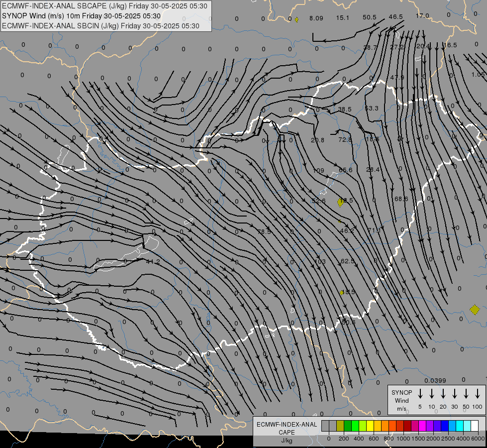
Task: Click the large yellow diamond marker at lower right
Action: pyautogui.click(x=475, y=310)
